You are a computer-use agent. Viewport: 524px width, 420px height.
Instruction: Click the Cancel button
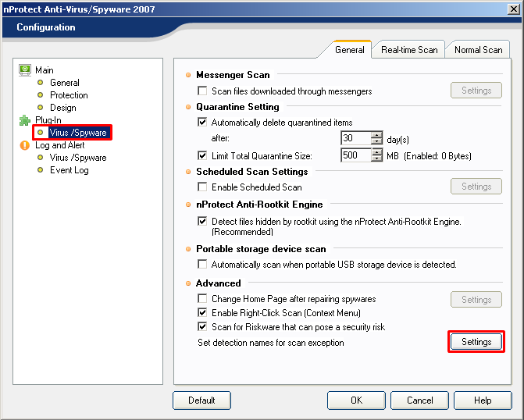[419, 400]
